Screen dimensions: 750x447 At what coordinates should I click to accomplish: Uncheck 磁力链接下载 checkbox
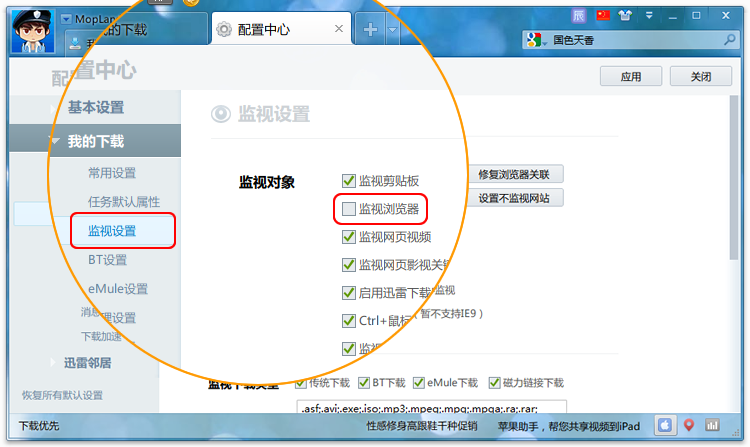tap(494, 383)
